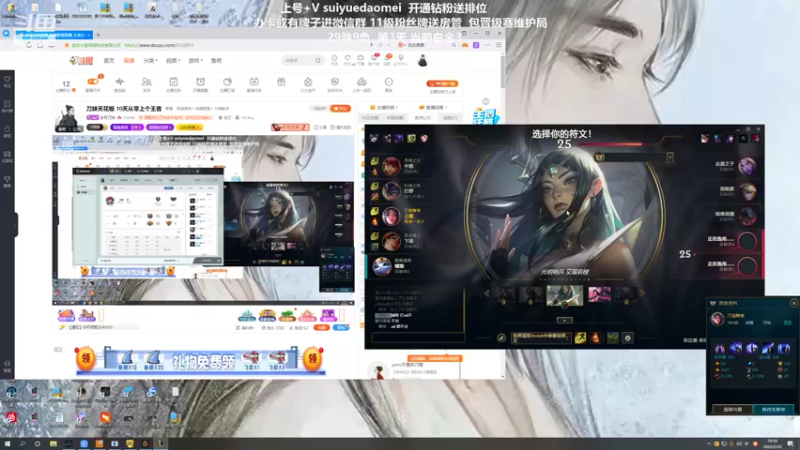Screen dimensions: 800x450
Task: Expand the 视频 video dropdown
Action: (172, 61)
